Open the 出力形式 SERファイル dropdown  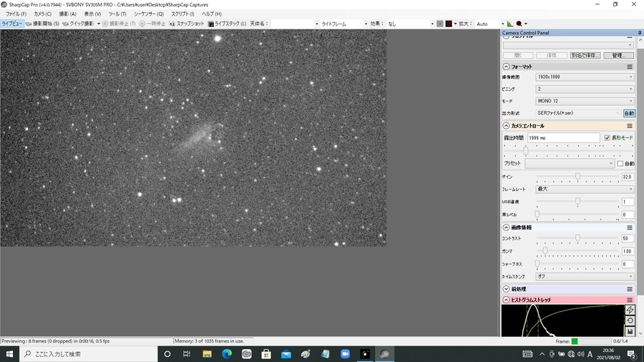coord(578,113)
